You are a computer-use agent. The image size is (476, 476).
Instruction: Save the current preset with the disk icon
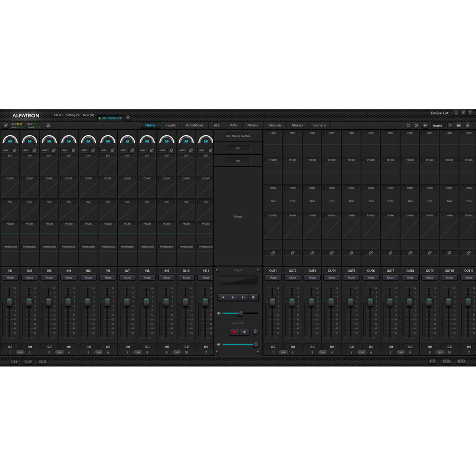(x=459, y=125)
